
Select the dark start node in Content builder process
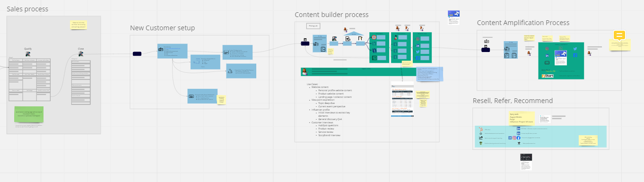tap(305, 43)
